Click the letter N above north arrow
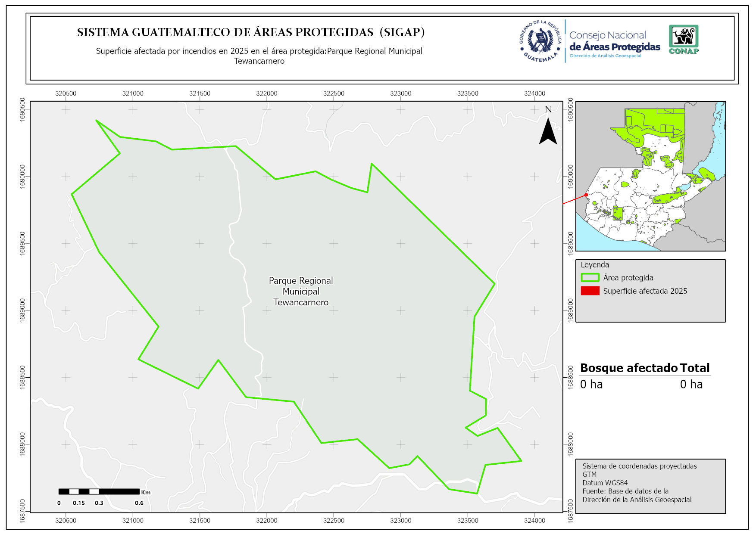 (548, 109)
